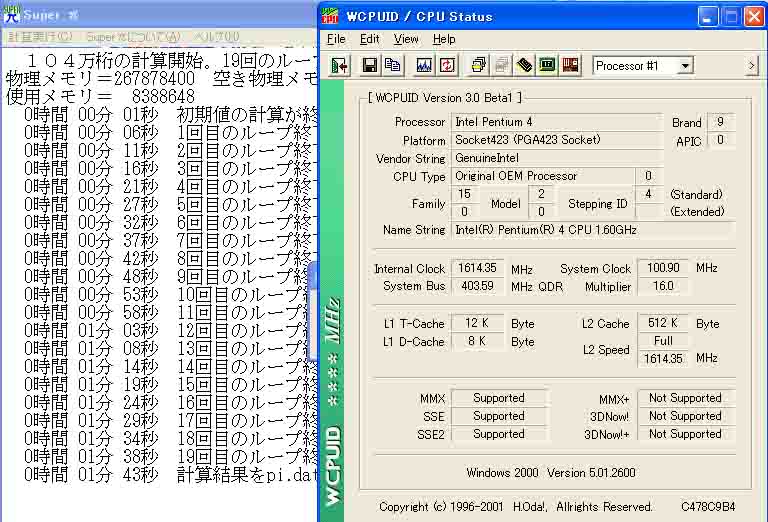Click the Family standard value 15

click(464, 194)
